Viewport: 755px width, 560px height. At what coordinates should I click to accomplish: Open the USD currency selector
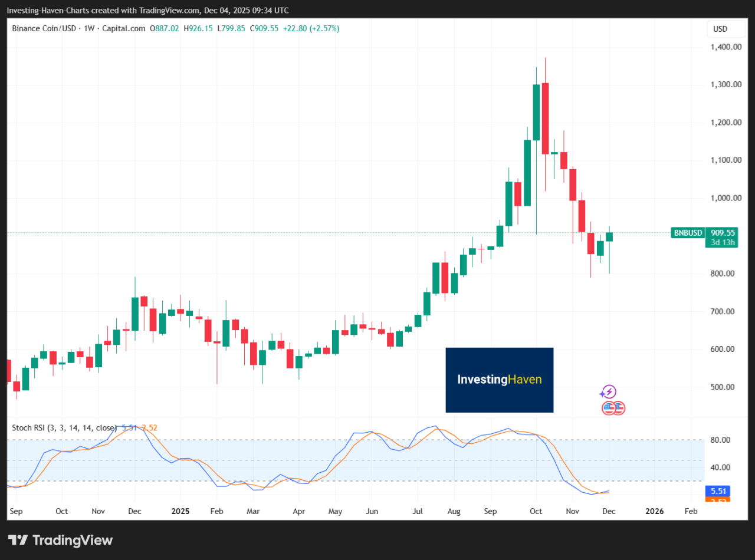coord(720,29)
